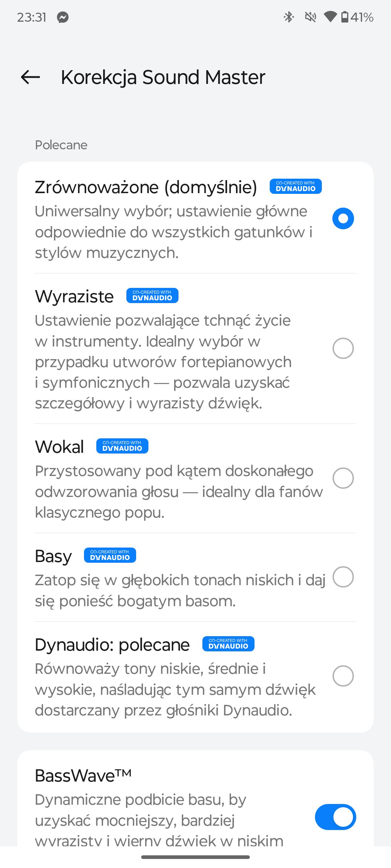Select the Wokal radio button

pyautogui.click(x=343, y=478)
